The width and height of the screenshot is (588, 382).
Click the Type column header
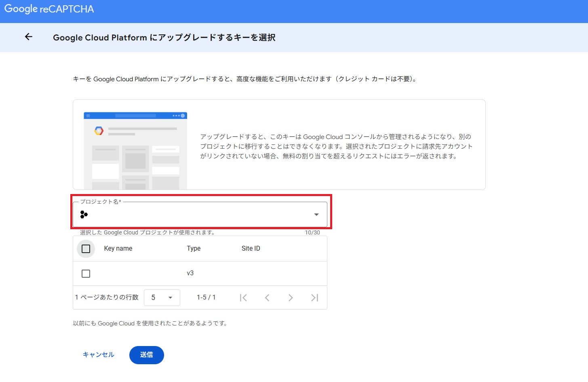(x=194, y=248)
